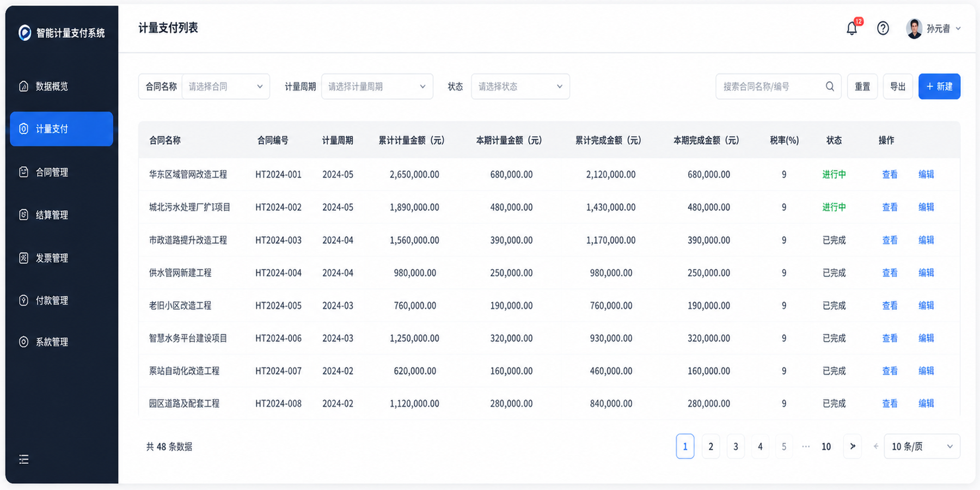Click the pagination ellipsis
Screen dimensions: 980x490
(806, 446)
